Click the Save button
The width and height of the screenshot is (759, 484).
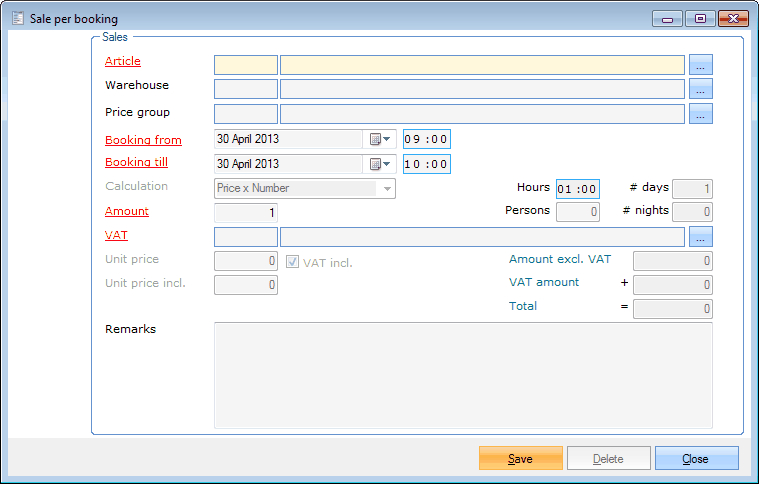tap(520, 458)
